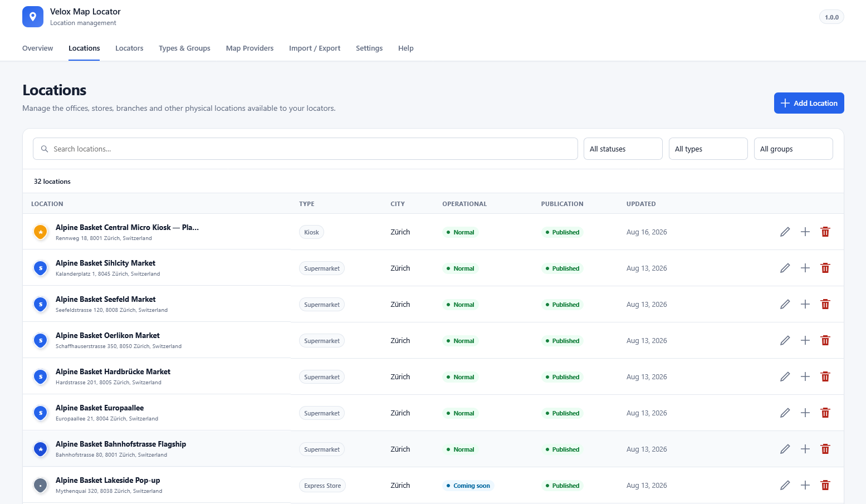This screenshot has height=504, width=866.
Task: Delete Alpine Basket Seefeld Market location
Action: (825, 304)
